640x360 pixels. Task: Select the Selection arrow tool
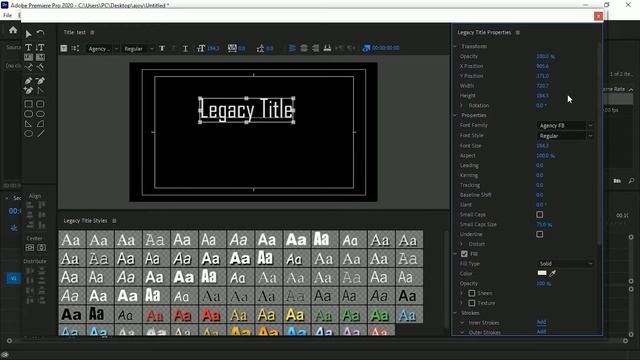pos(28,34)
